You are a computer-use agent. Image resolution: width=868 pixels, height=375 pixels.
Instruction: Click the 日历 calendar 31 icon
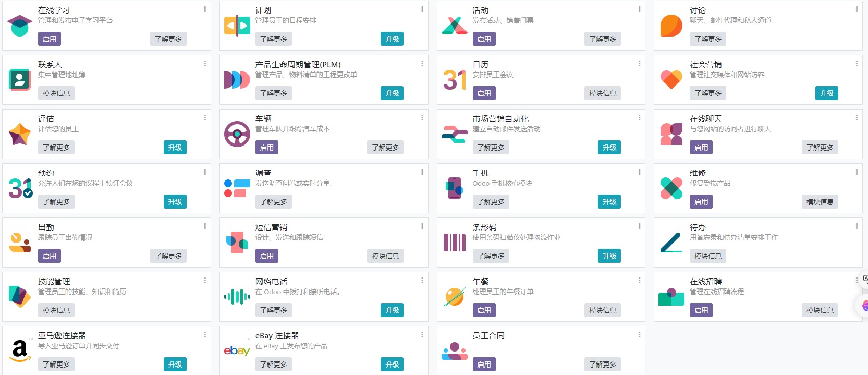[x=455, y=80]
